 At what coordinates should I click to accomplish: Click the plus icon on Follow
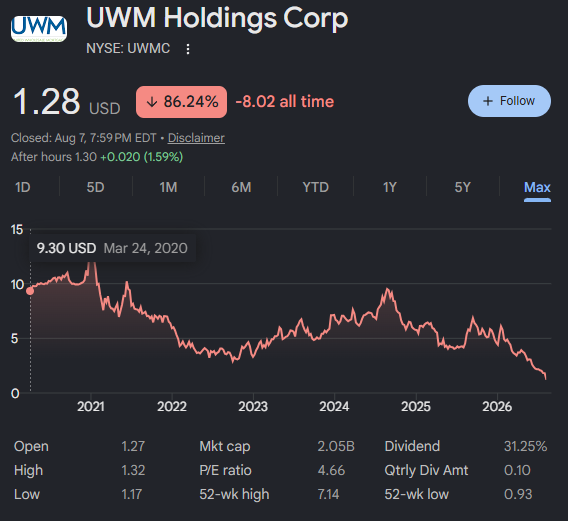[488, 101]
